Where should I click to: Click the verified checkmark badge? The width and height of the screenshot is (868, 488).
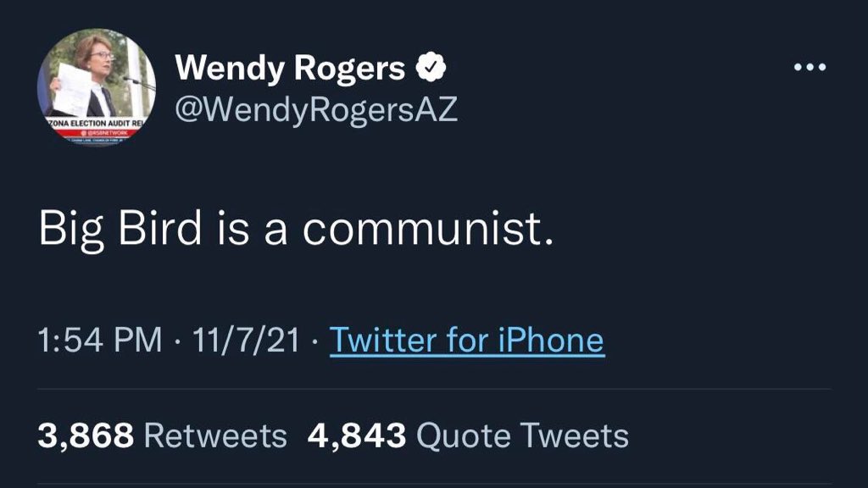(x=431, y=67)
